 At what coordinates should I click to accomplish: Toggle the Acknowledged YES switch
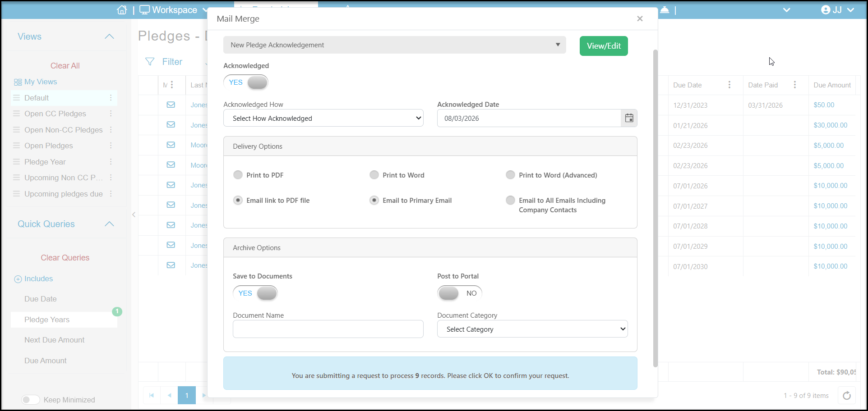pos(246,82)
